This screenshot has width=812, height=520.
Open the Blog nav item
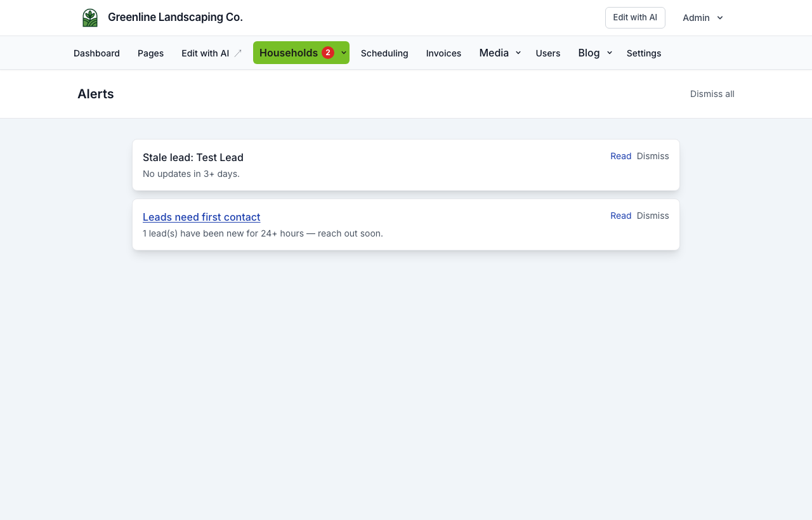(x=589, y=53)
